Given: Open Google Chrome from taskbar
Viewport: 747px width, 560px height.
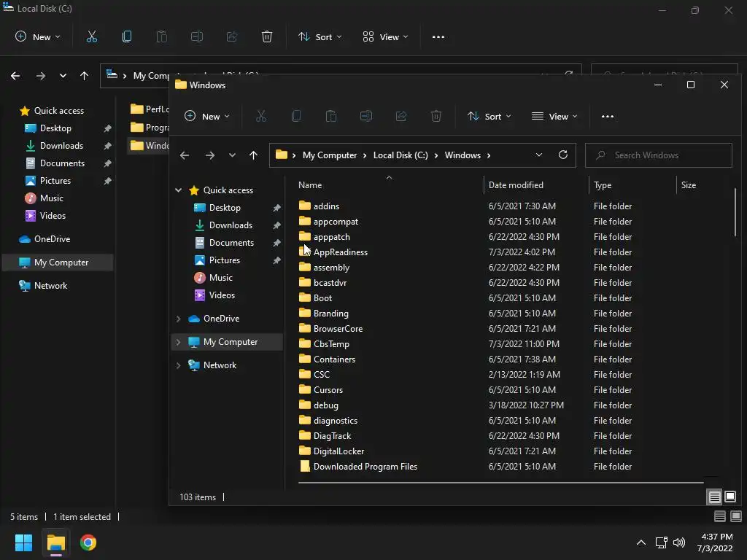Looking at the screenshot, I should point(88,542).
